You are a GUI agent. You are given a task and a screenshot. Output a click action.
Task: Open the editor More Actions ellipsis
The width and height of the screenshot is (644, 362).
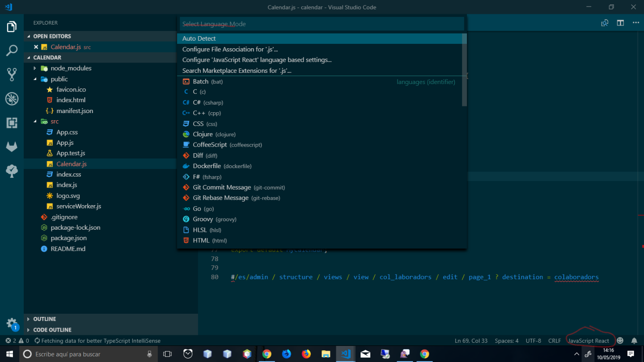tap(636, 23)
